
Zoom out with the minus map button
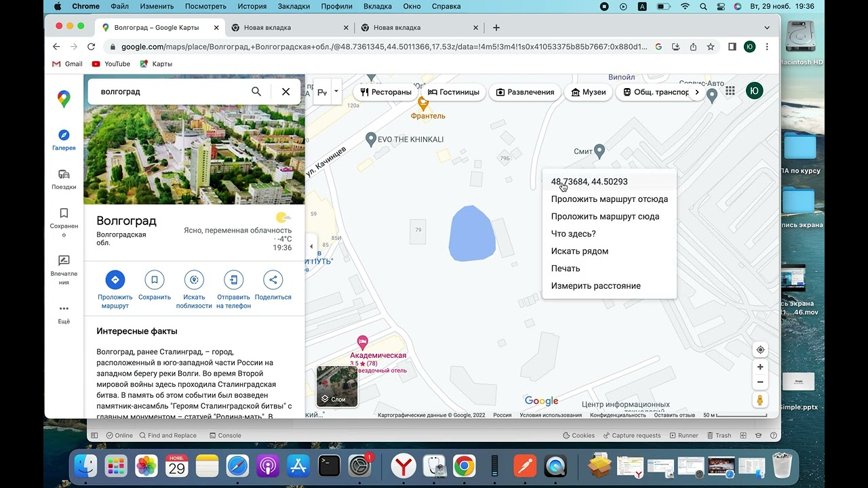click(760, 382)
